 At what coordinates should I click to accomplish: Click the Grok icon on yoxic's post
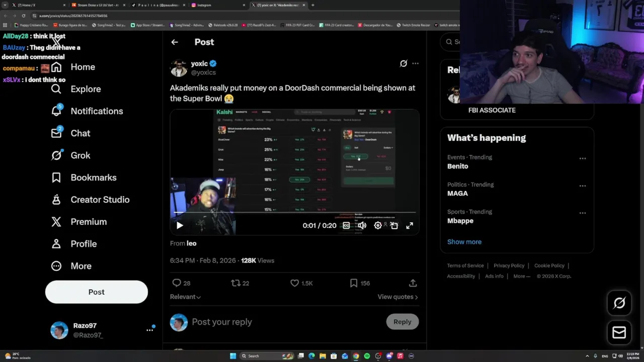(404, 63)
